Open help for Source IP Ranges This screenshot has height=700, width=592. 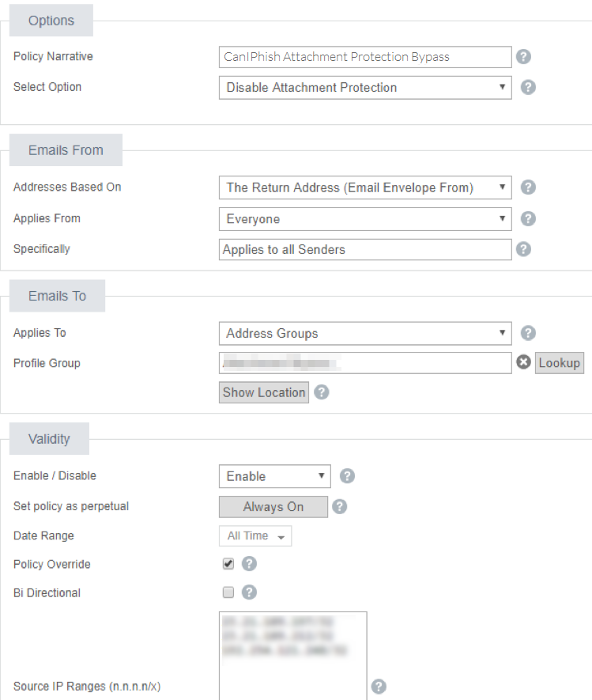click(379, 687)
